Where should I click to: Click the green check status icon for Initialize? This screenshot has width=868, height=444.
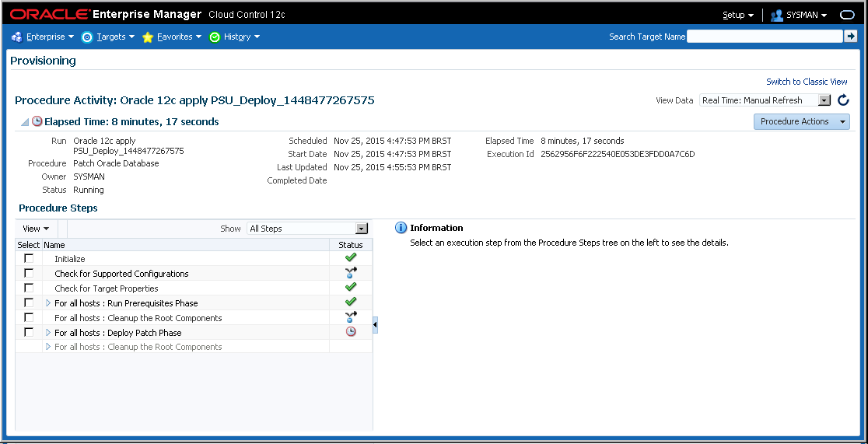point(351,258)
